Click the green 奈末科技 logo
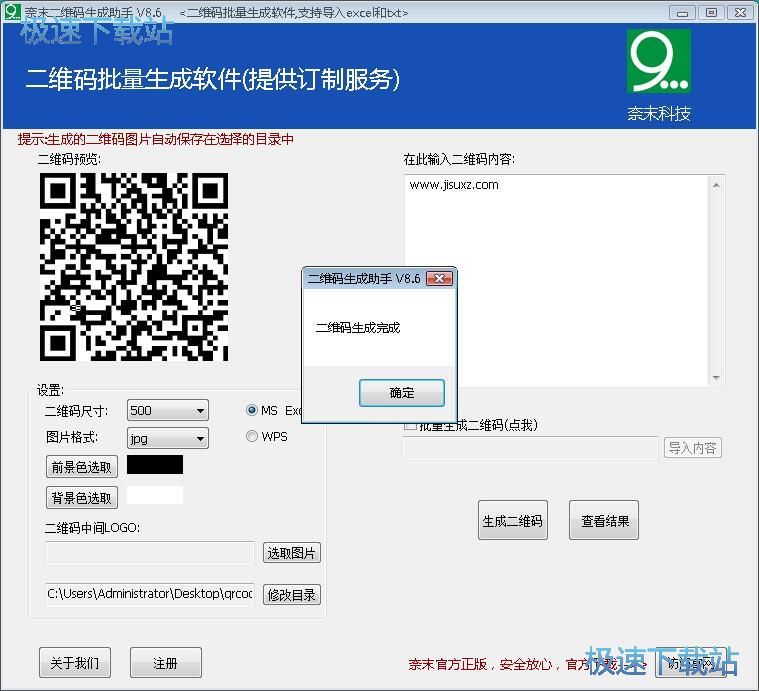This screenshot has width=759, height=691. (x=659, y=61)
